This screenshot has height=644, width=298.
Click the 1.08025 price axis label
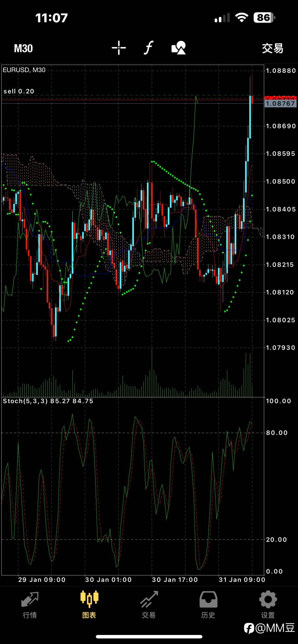click(281, 320)
